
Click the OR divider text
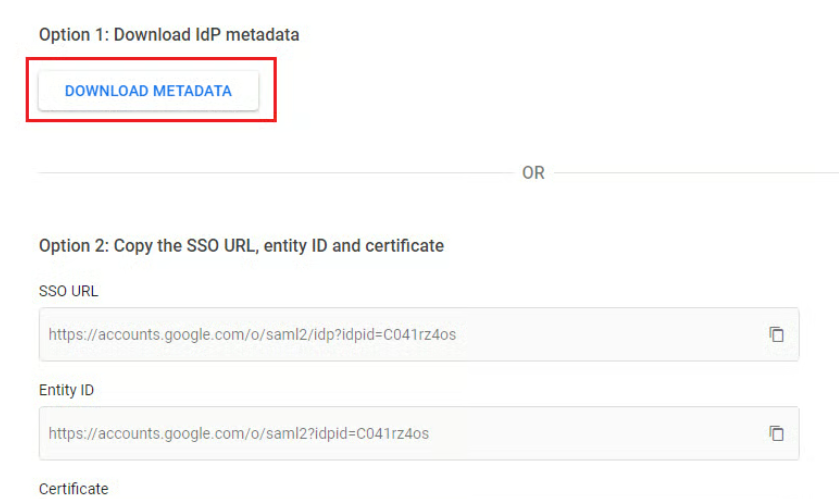pyautogui.click(x=533, y=173)
